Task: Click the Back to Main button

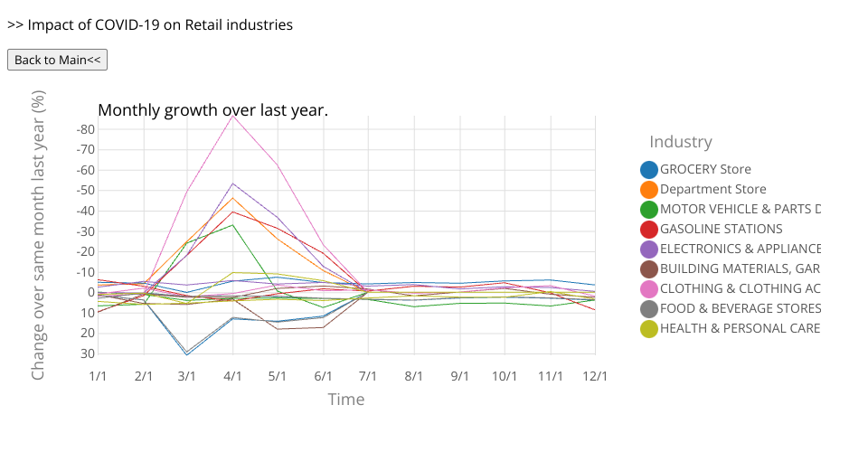Action: coord(58,60)
